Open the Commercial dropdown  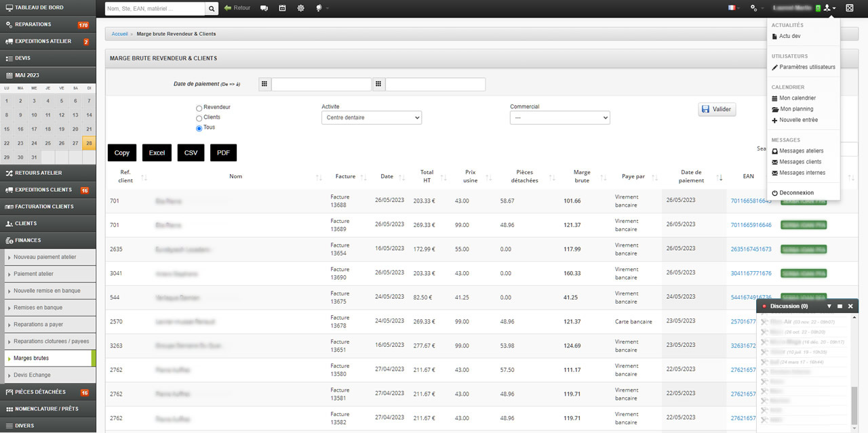point(559,118)
